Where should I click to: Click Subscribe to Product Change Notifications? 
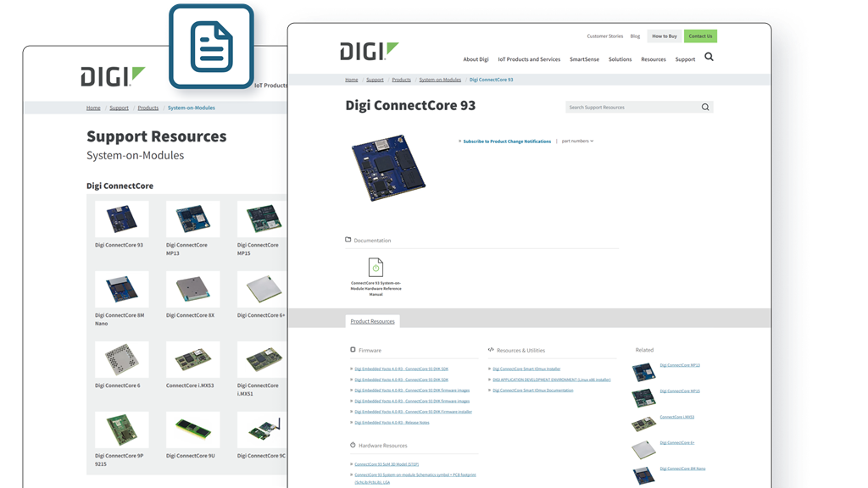pyautogui.click(x=507, y=141)
